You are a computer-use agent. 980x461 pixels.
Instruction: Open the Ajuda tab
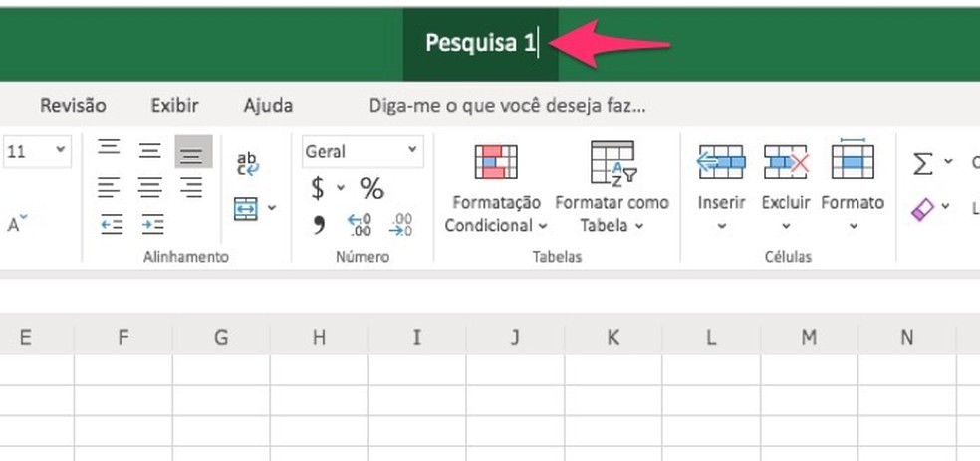click(x=268, y=105)
